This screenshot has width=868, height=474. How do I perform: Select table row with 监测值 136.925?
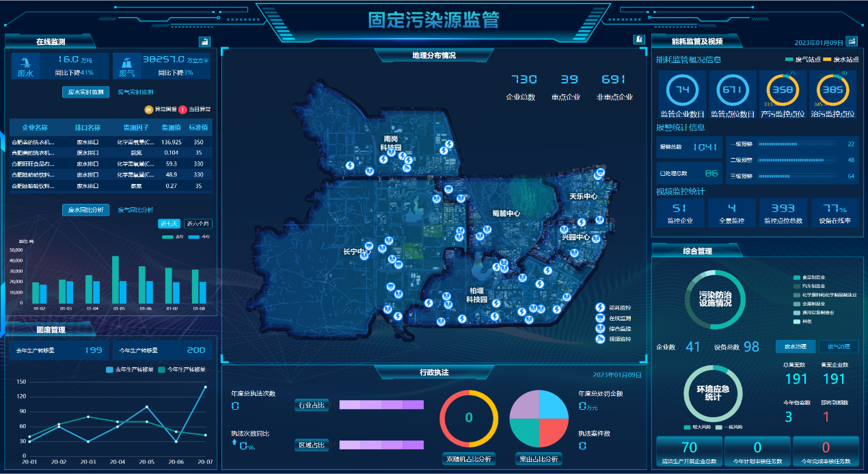111,142
